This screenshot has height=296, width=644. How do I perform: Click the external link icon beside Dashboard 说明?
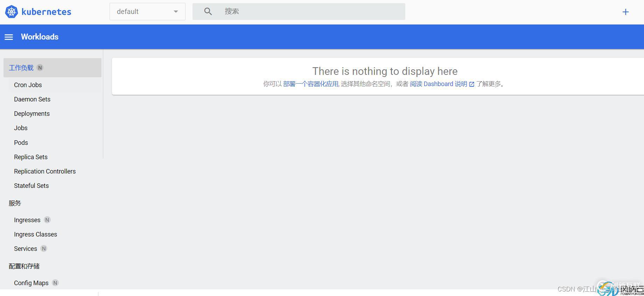[471, 84]
